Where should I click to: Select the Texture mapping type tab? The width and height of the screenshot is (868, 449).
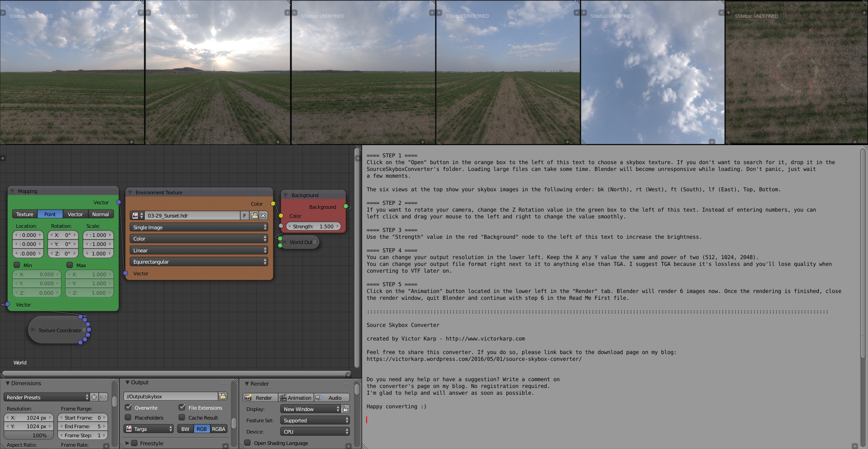(25, 214)
